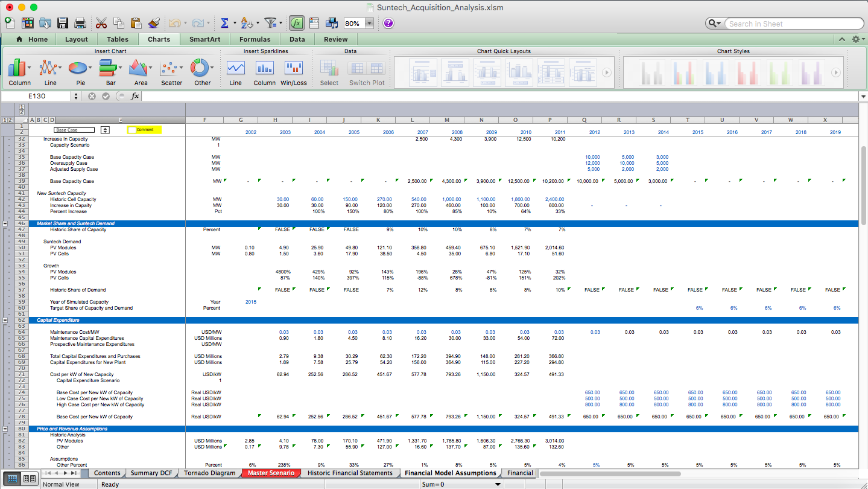The width and height of the screenshot is (868, 489).
Task: Insert an Area chart
Action: pos(141,72)
